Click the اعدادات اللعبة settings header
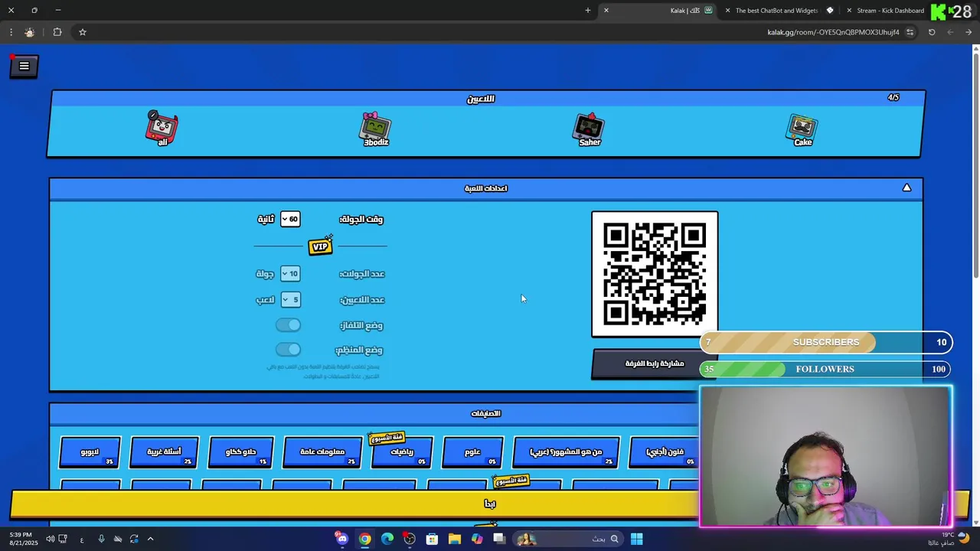Screen dimensions: 980x551 pos(485,188)
